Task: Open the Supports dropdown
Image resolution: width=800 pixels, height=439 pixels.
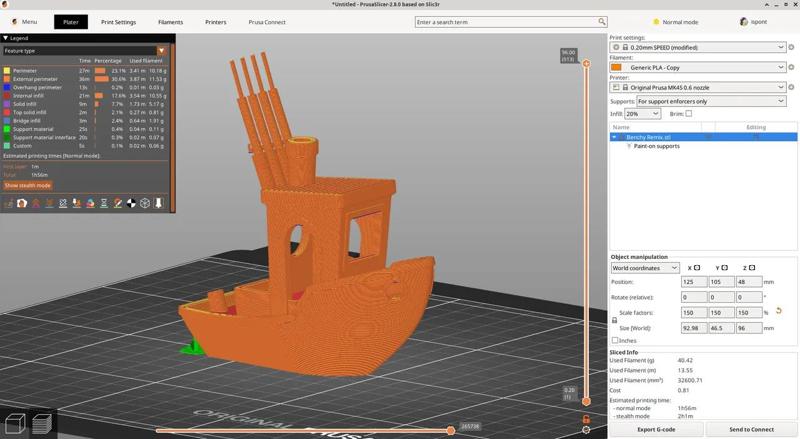Action: point(711,101)
